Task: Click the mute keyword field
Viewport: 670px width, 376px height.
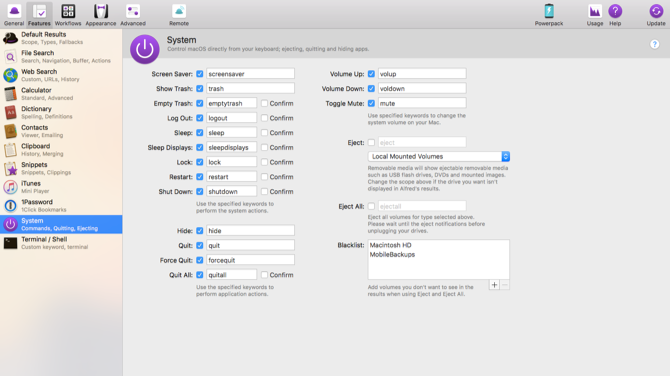Action: pos(422,103)
